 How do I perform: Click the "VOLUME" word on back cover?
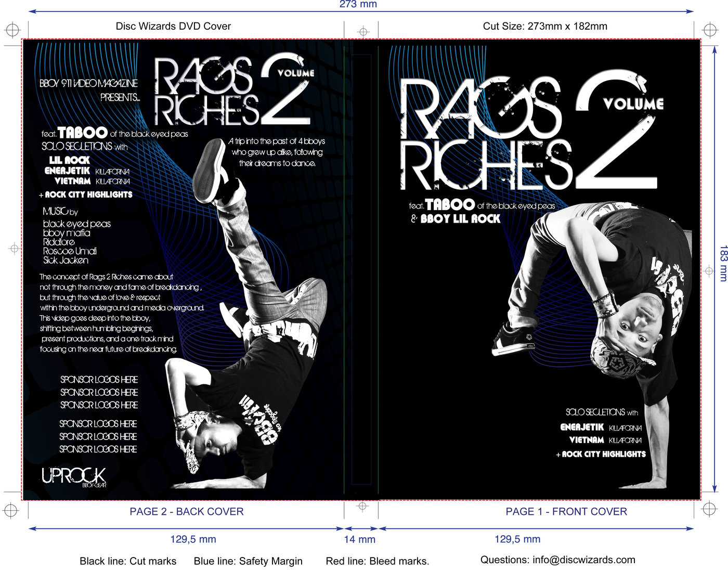click(296, 73)
